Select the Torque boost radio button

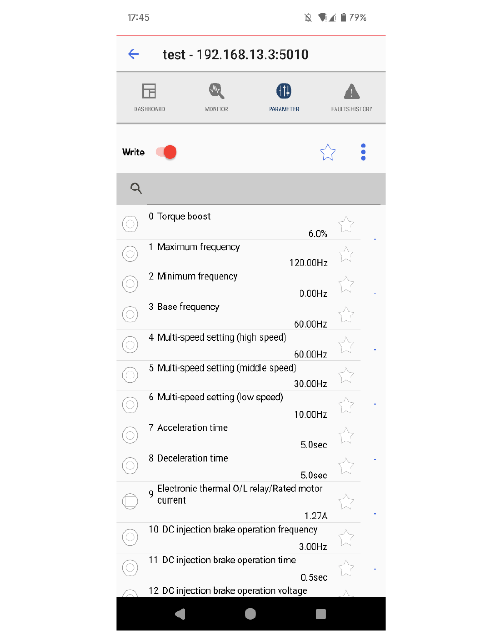[x=130, y=224]
